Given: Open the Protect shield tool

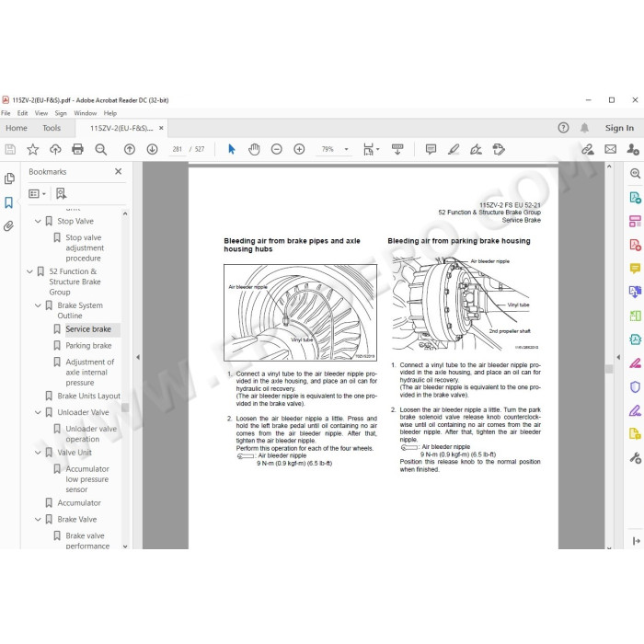Looking at the screenshot, I should (635, 387).
